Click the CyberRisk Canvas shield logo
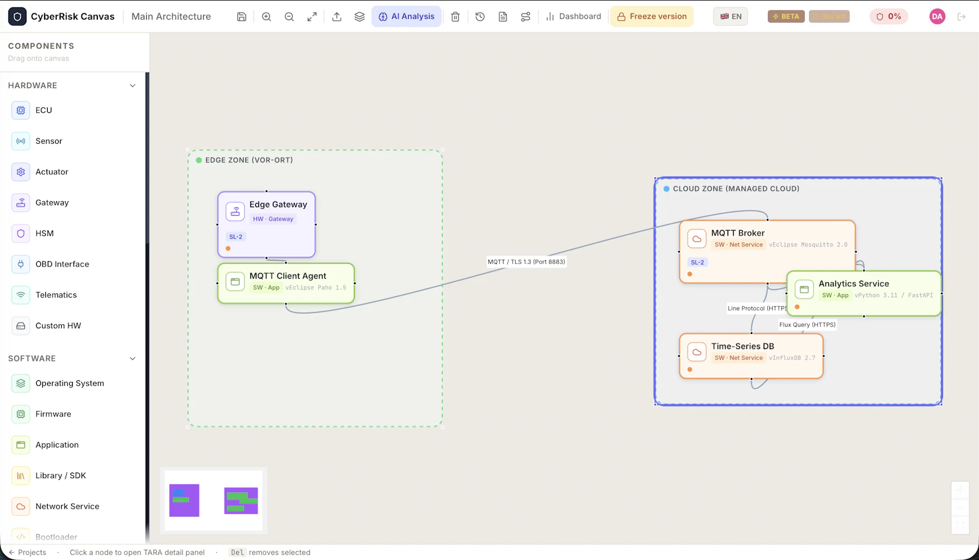Image resolution: width=979 pixels, height=560 pixels. [x=17, y=17]
